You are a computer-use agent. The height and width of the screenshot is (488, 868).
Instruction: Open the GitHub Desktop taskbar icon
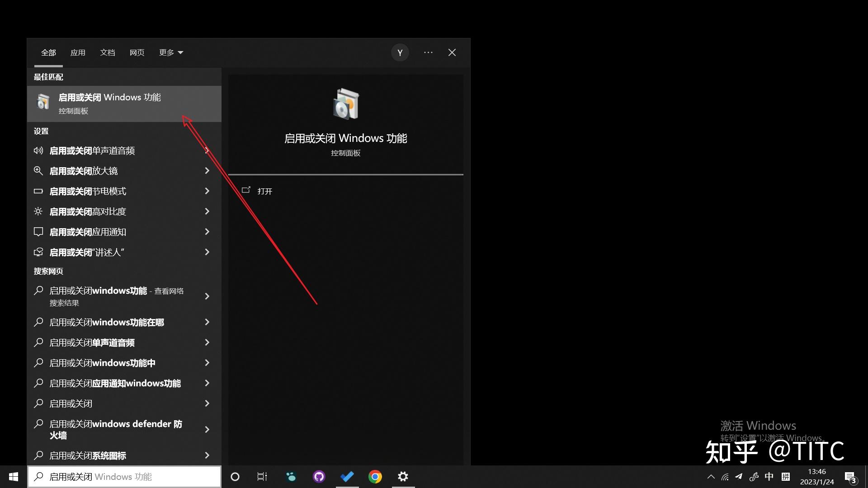(x=319, y=477)
